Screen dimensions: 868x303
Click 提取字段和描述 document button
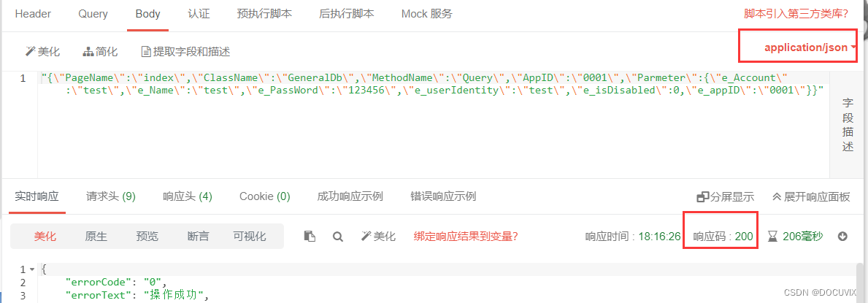click(x=186, y=52)
